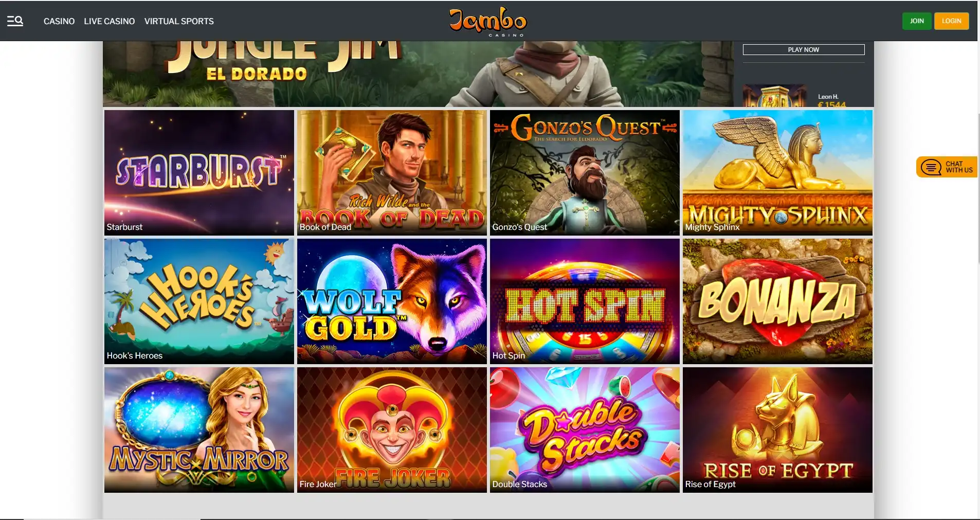Image resolution: width=980 pixels, height=520 pixels.
Task: Click Play Now on the banner
Action: [804, 49]
